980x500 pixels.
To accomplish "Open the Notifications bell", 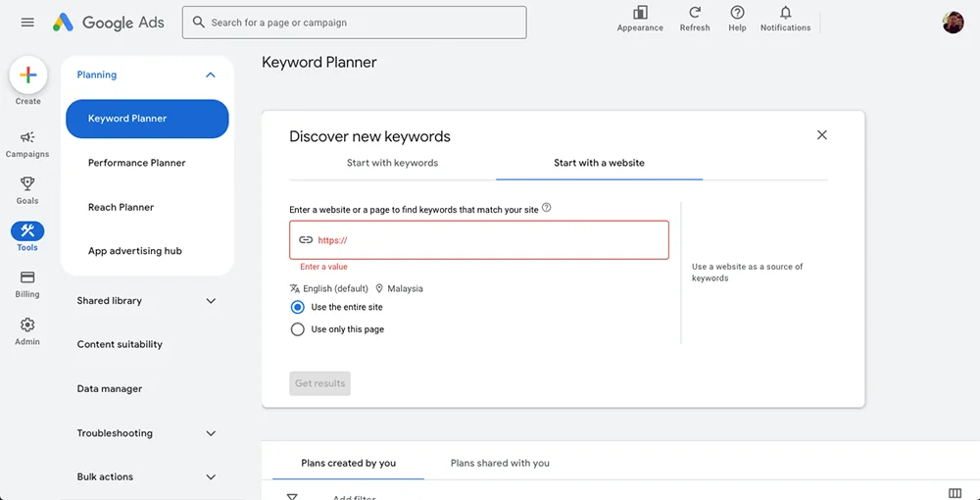I will (785, 13).
